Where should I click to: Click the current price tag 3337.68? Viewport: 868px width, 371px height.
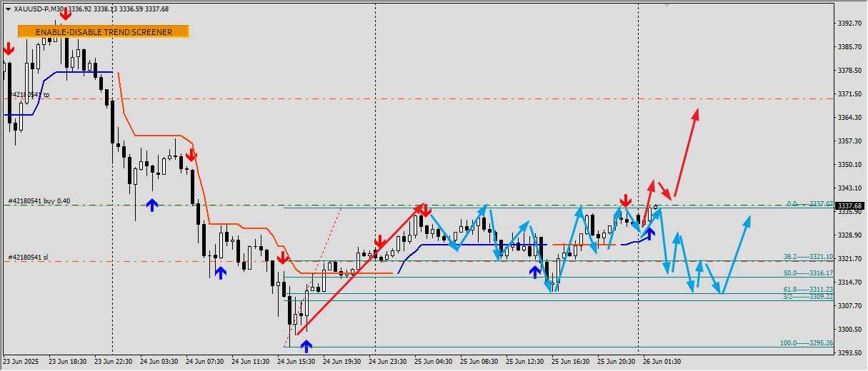point(850,206)
